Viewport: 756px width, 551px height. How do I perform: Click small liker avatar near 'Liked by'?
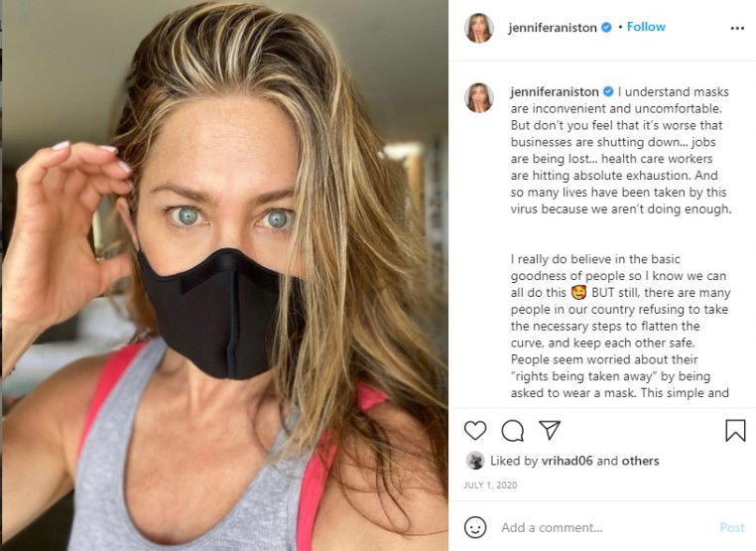click(x=475, y=461)
